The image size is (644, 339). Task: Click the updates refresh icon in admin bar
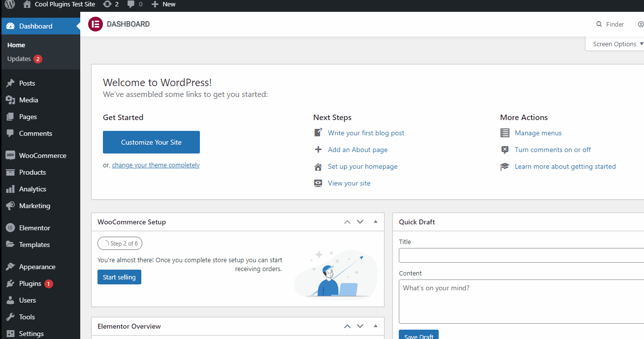[107, 4]
